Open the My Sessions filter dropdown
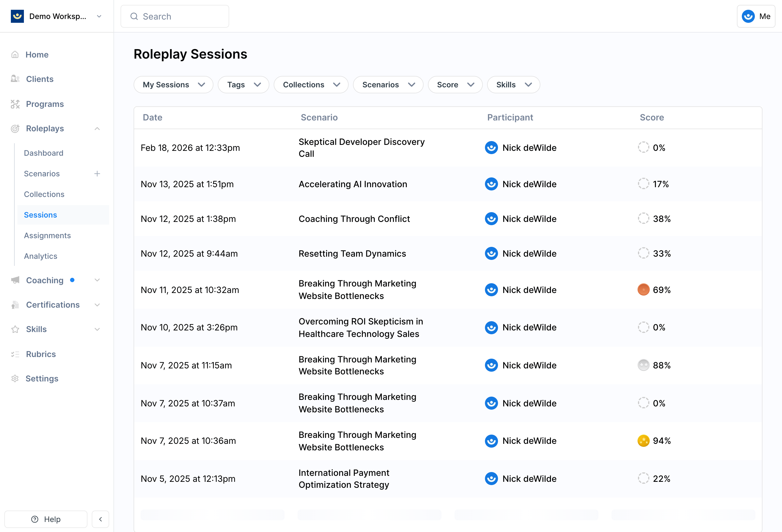Screen dimensions: 782x532 coord(173,85)
